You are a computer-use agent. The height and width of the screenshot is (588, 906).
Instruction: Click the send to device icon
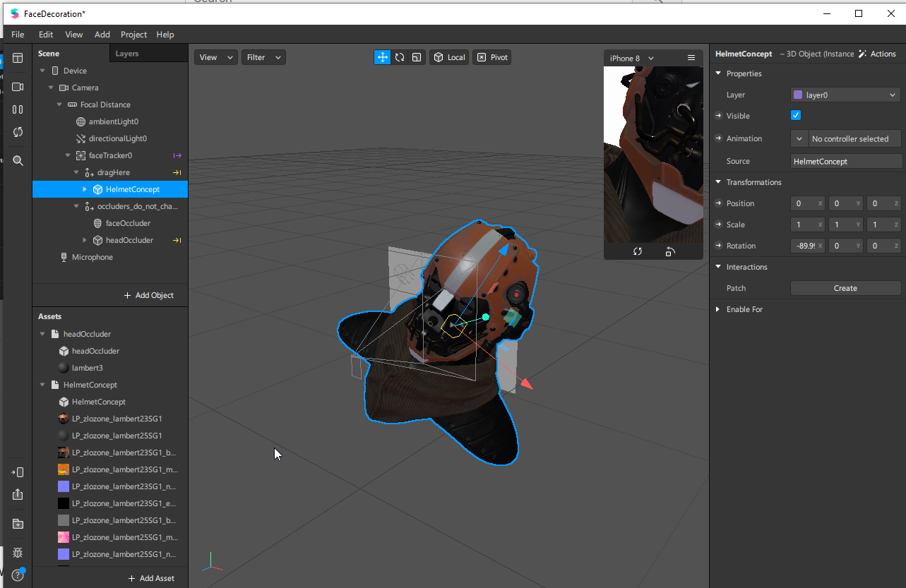point(18,472)
